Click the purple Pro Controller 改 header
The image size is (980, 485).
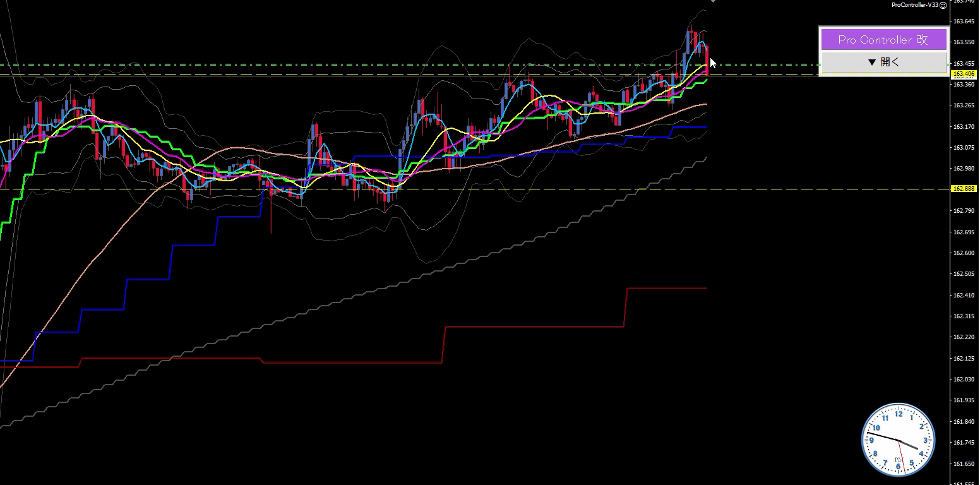tap(883, 40)
